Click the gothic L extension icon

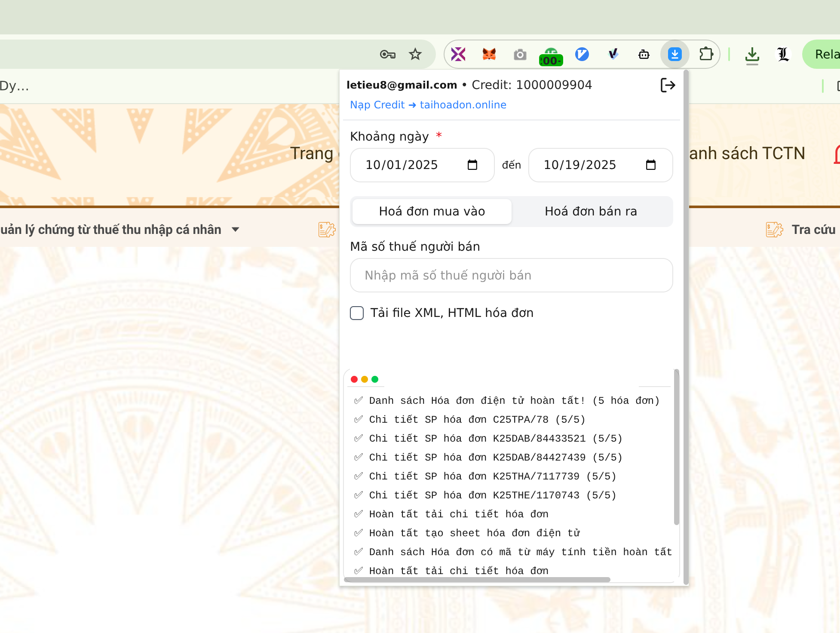pos(783,55)
